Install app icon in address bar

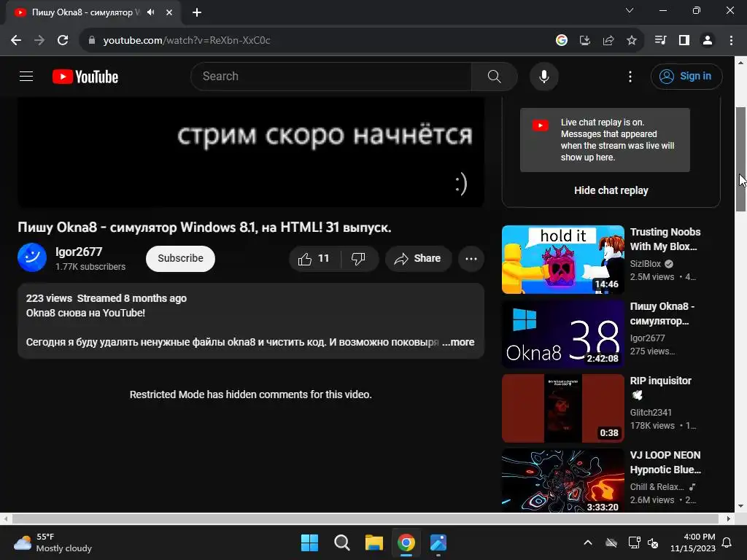[584, 40]
